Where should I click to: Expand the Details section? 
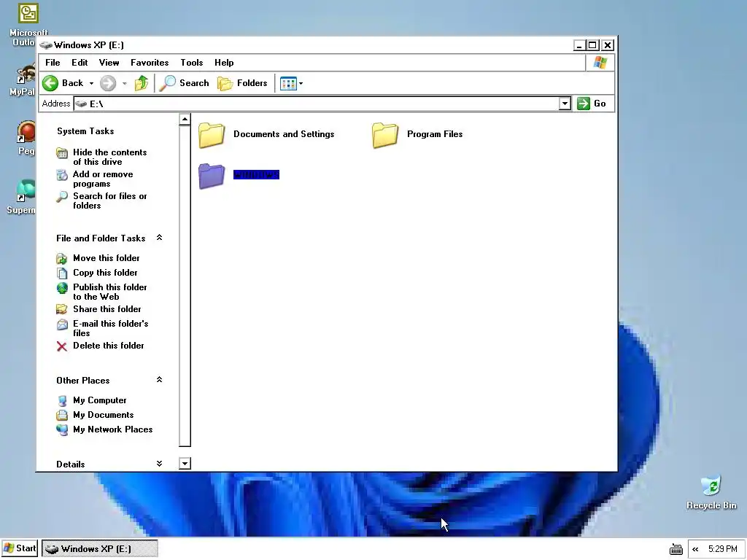click(x=160, y=463)
